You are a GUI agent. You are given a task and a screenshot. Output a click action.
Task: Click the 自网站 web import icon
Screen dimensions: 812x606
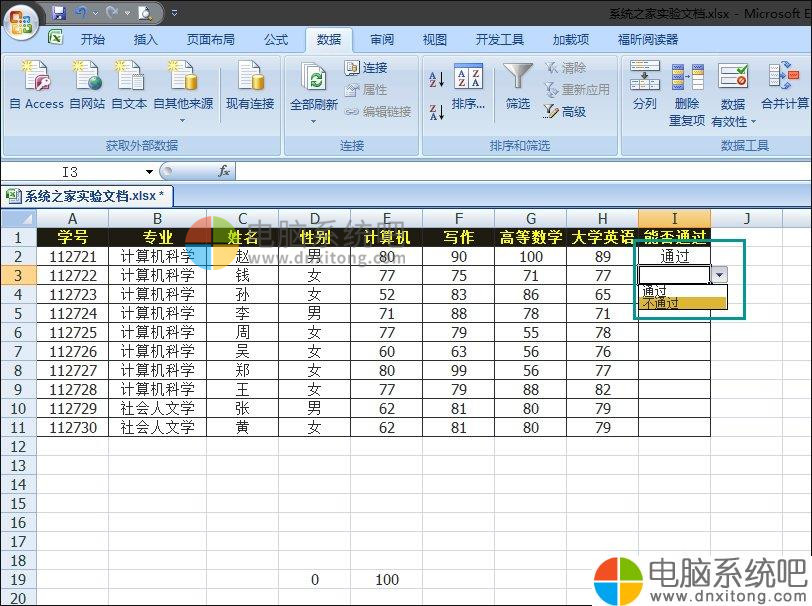tap(88, 77)
